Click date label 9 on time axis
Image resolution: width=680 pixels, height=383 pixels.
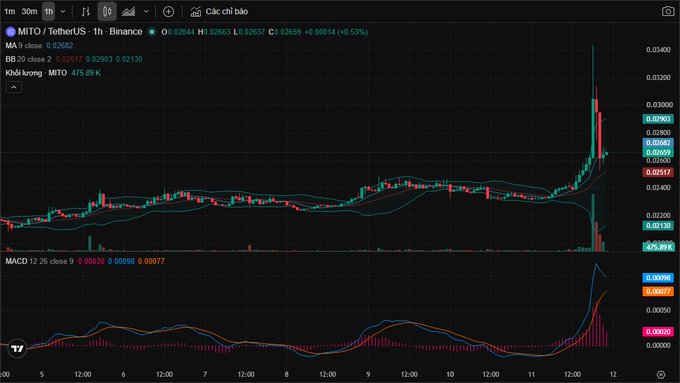pyautogui.click(x=368, y=374)
